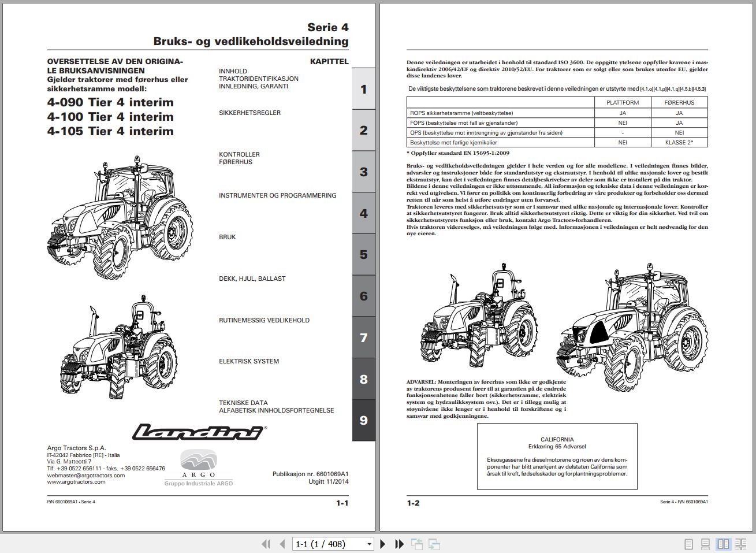Screen dimensions: 756x553
Task: Go to the previous page
Action: click(282, 544)
